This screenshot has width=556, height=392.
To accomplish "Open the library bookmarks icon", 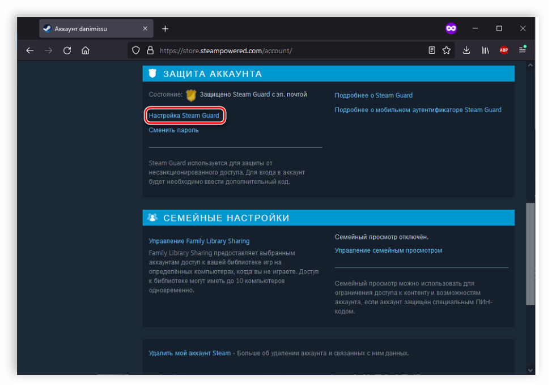I will point(485,50).
